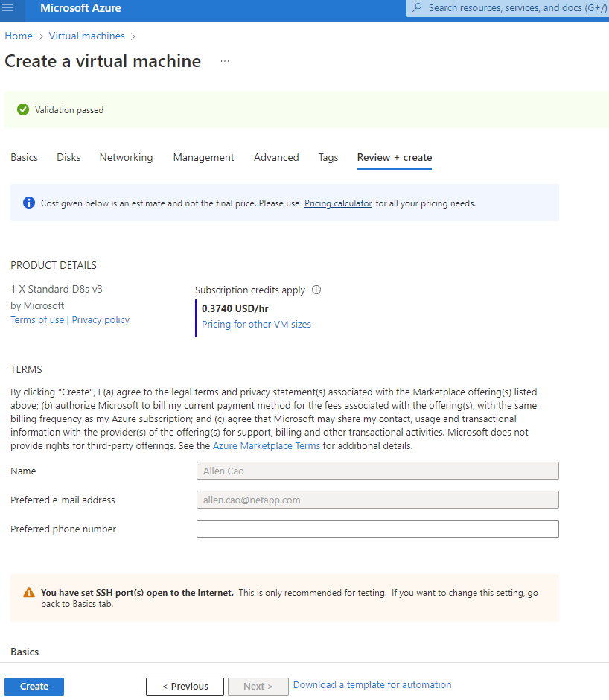Navigate to Virtual machines breadcrumb
This screenshot has width=609, height=700.
86,36
